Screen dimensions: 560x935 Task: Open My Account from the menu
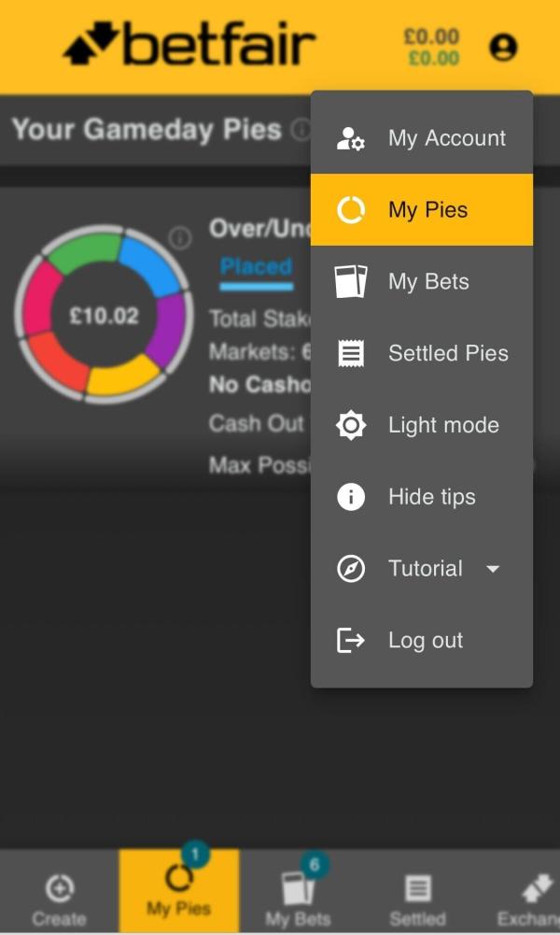pos(421,138)
